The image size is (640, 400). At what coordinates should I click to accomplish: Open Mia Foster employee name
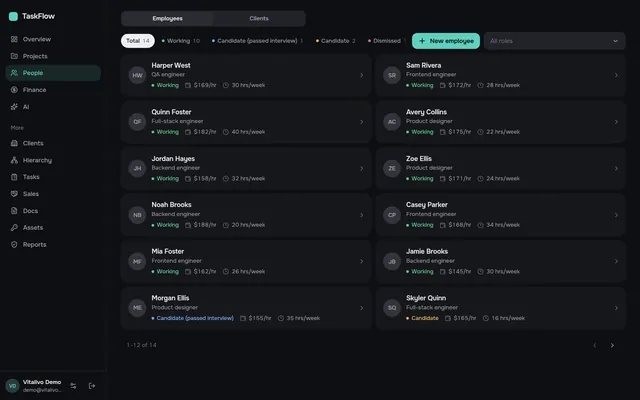tap(168, 251)
